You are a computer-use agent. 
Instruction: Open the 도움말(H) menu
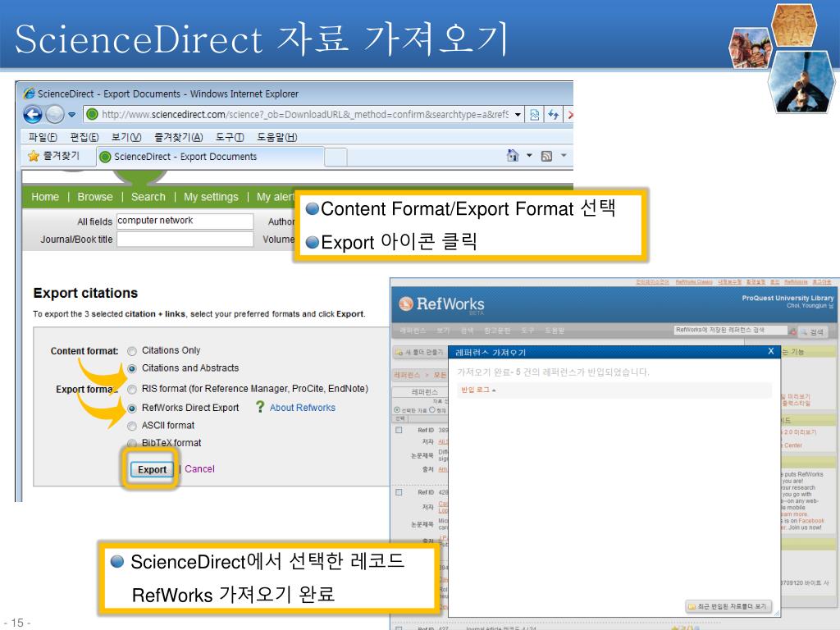(x=276, y=137)
